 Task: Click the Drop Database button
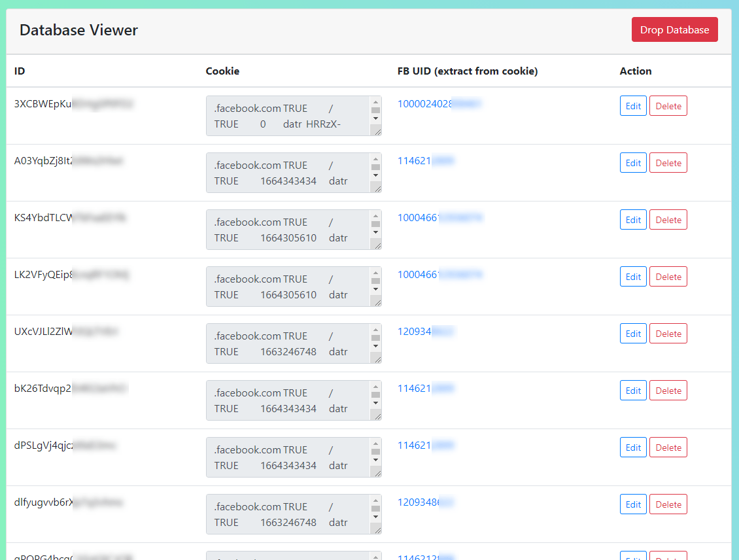[674, 29]
